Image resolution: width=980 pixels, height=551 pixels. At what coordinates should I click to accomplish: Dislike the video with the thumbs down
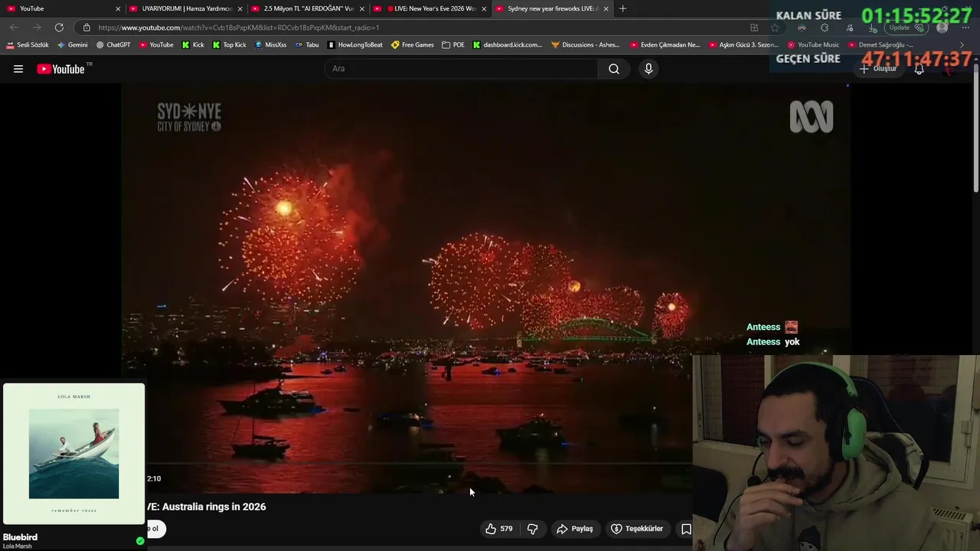533,529
